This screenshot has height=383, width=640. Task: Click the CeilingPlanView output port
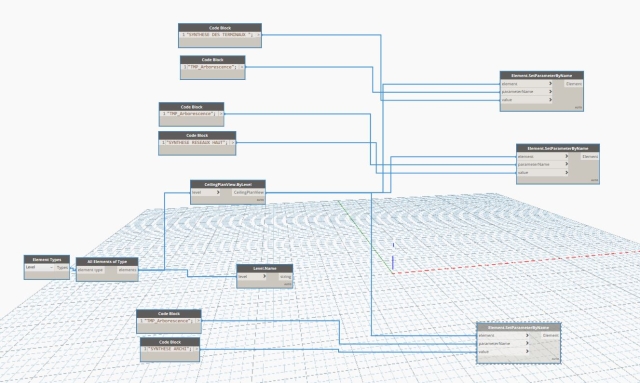tap(249, 192)
